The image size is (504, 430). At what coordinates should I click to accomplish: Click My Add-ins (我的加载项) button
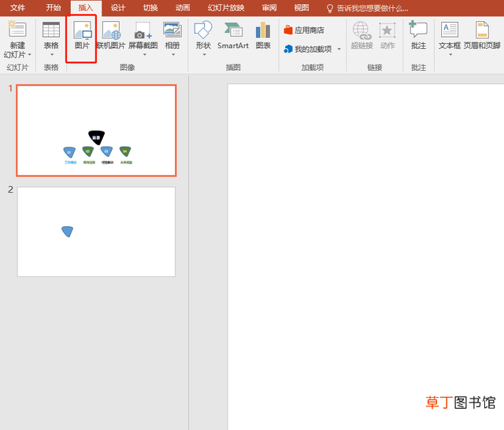[308, 49]
